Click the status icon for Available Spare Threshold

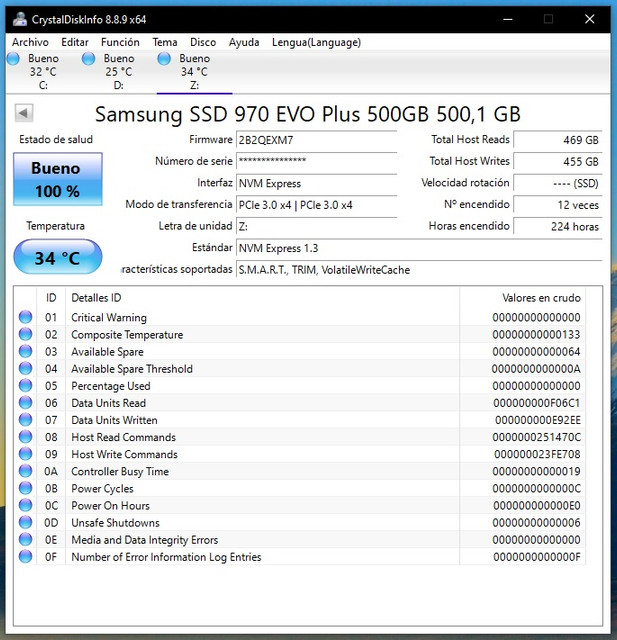pos(25,368)
